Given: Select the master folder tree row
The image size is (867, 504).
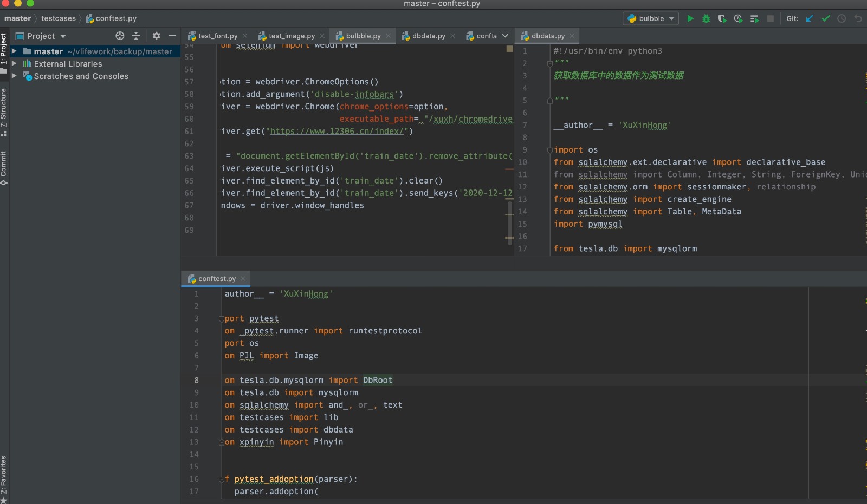Looking at the screenshot, I should tap(95, 51).
